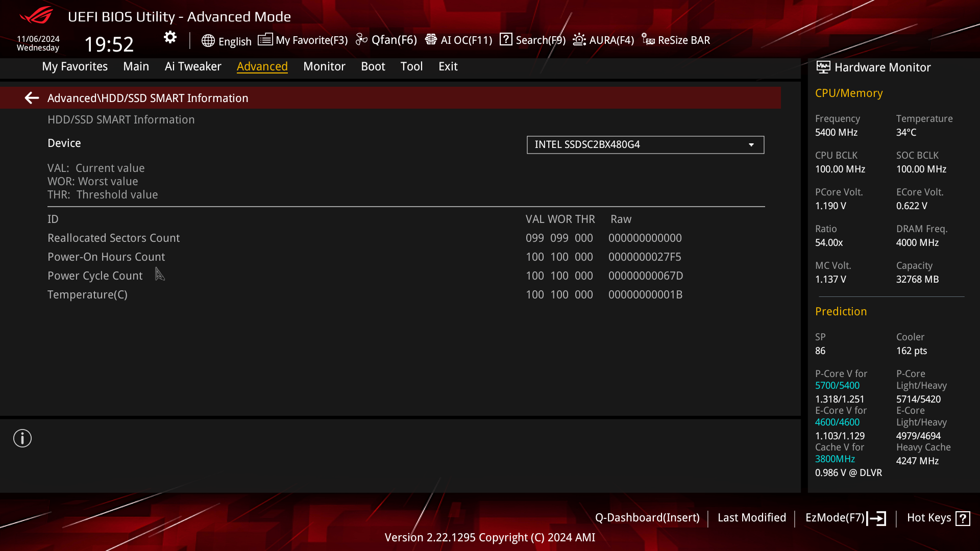
Task: Click the info circle icon
Action: 22,438
